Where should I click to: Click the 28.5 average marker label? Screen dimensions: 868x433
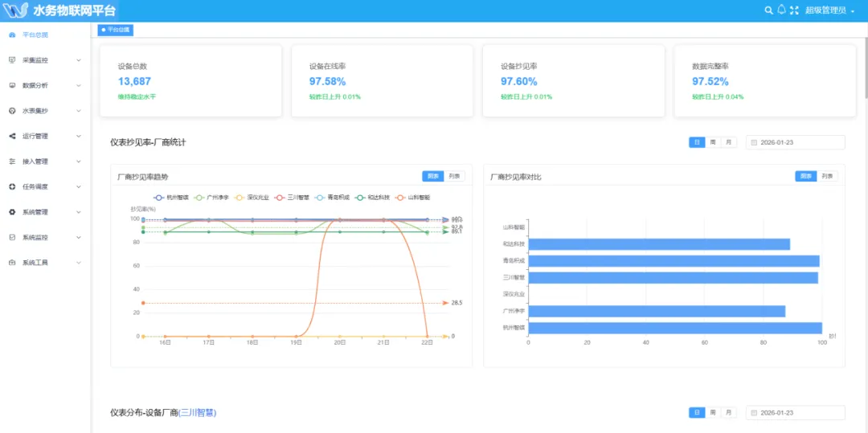(457, 303)
